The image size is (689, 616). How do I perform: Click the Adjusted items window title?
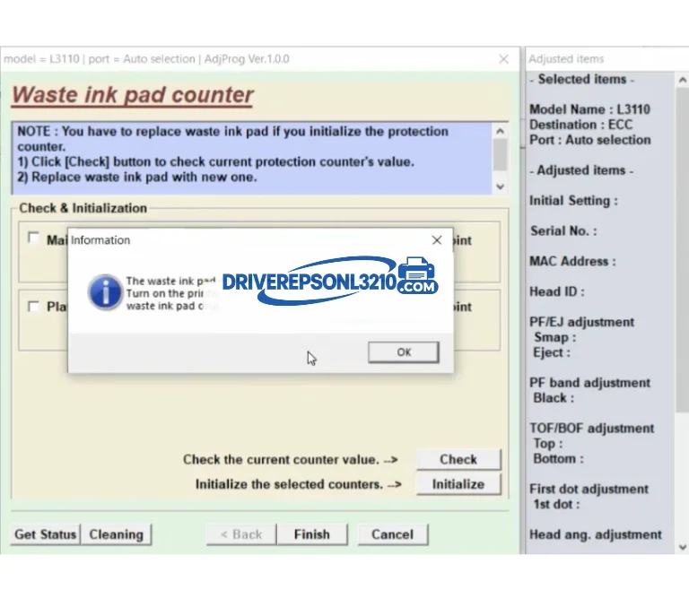pyautogui.click(x=566, y=59)
